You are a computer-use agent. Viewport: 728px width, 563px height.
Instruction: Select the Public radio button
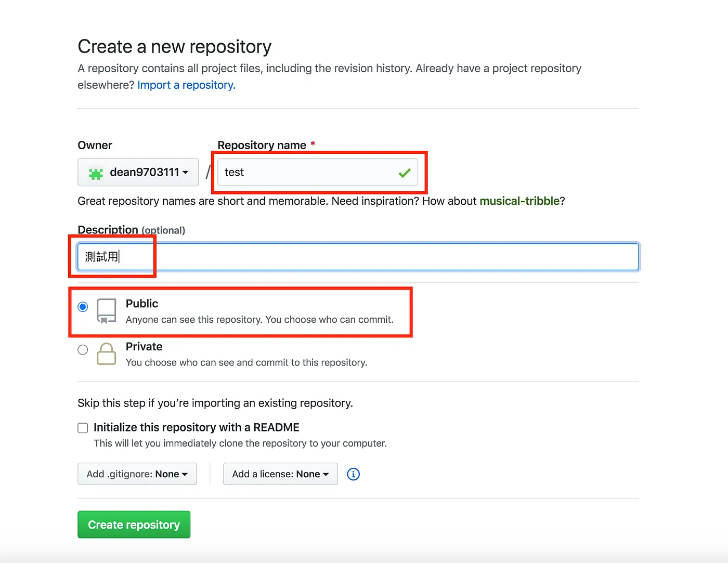pyautogui.click(x=83, y=307)
